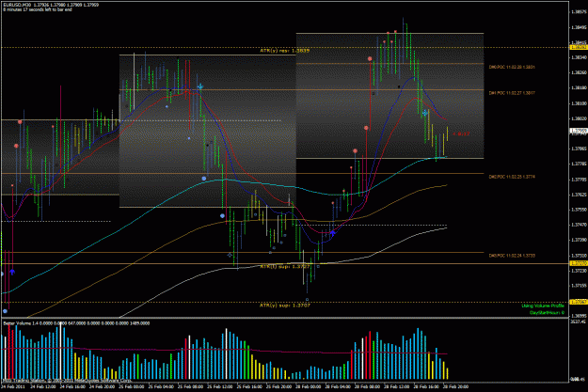Screen dimensions: 588x392
Task: Click the green 'Using Volume Profile' text
Action: (x=543, y=306)
